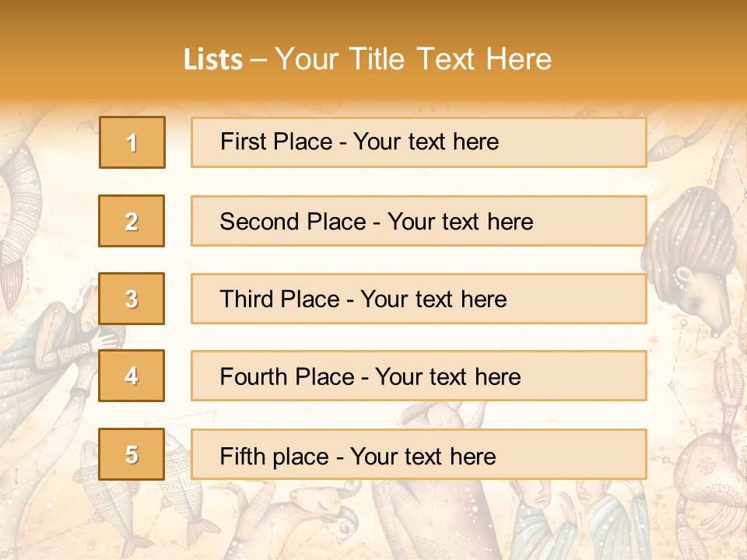Click the number 3 box
Image resolution: width=747 pixels, height=560 pixels.
tap(132, 299)
